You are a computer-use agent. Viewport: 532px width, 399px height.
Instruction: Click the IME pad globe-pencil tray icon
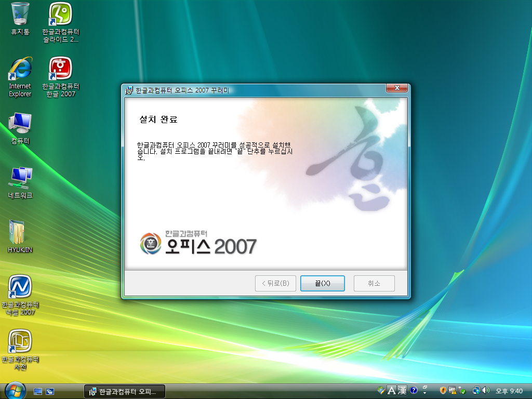point(381,391)
